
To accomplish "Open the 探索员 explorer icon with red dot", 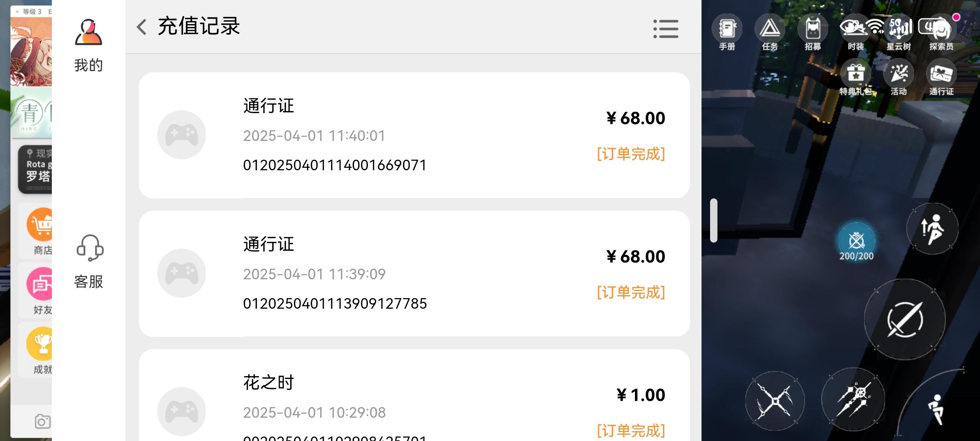I will pos(941,33).
